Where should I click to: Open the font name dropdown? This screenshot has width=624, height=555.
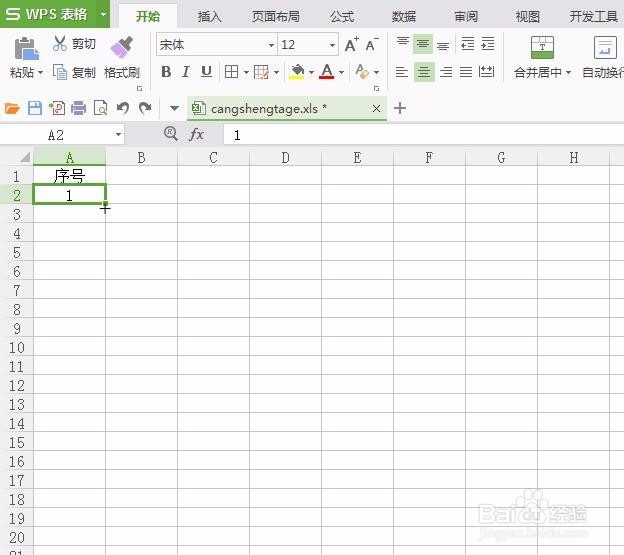(x=271, y=45)
